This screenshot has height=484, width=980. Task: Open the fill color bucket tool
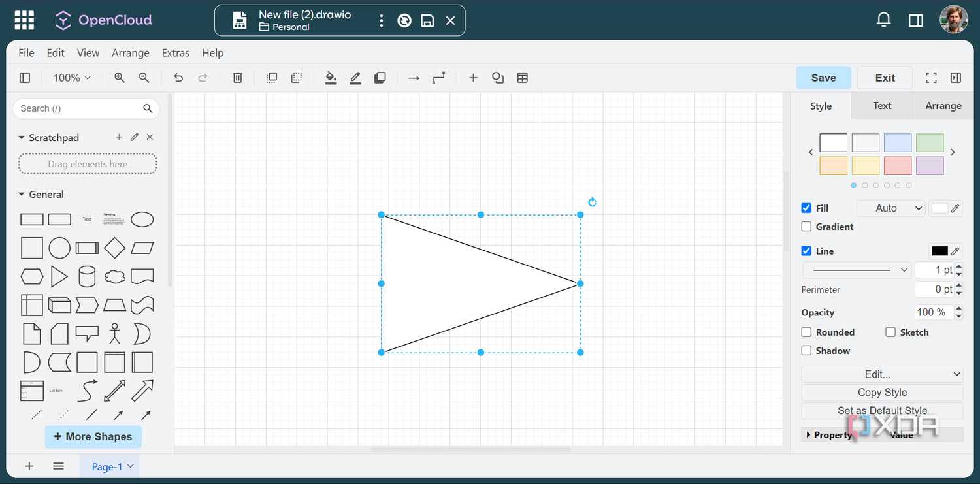[x=331, y=78]
